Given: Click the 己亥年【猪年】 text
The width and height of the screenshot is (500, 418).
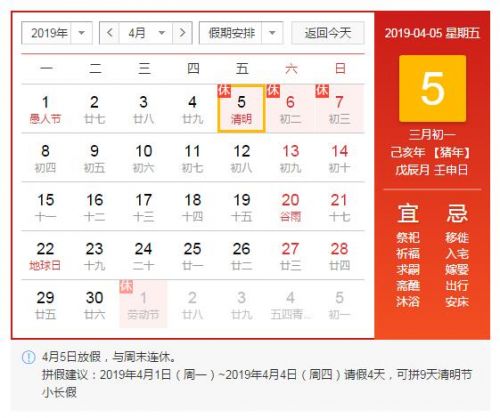Looking at the screenshot, I should click(430, 153).
